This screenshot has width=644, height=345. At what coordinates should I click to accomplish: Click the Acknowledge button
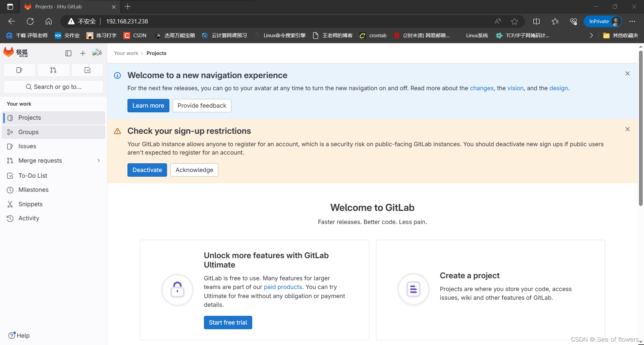pos(194,170)
